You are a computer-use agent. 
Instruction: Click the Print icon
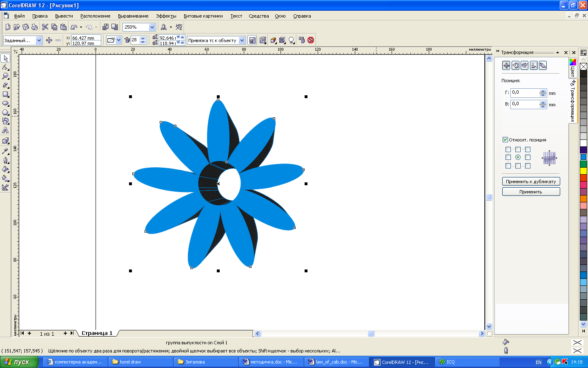tap(35, 27)
